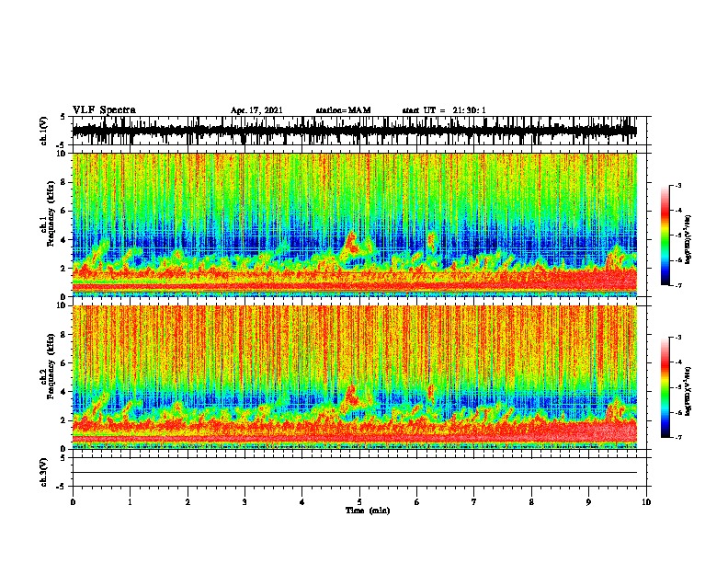
Task: Click the "10" kHz tick on ch.2 spectrogram
Action: click(x=62, y=305)
